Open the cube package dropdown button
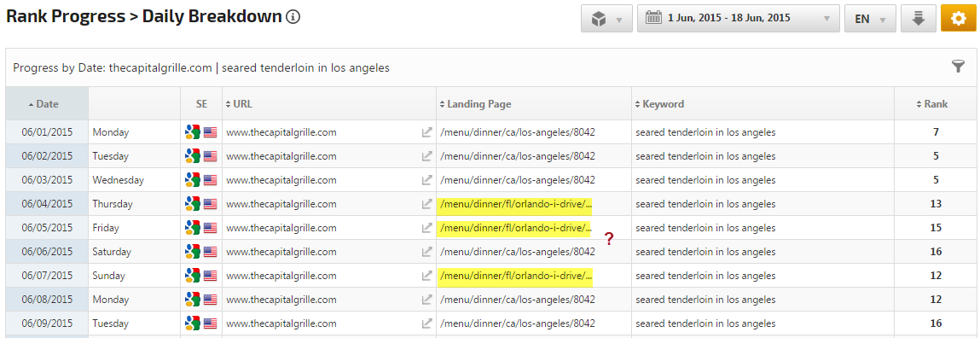This screenshot has width=980, height=338. coord(606,19)
